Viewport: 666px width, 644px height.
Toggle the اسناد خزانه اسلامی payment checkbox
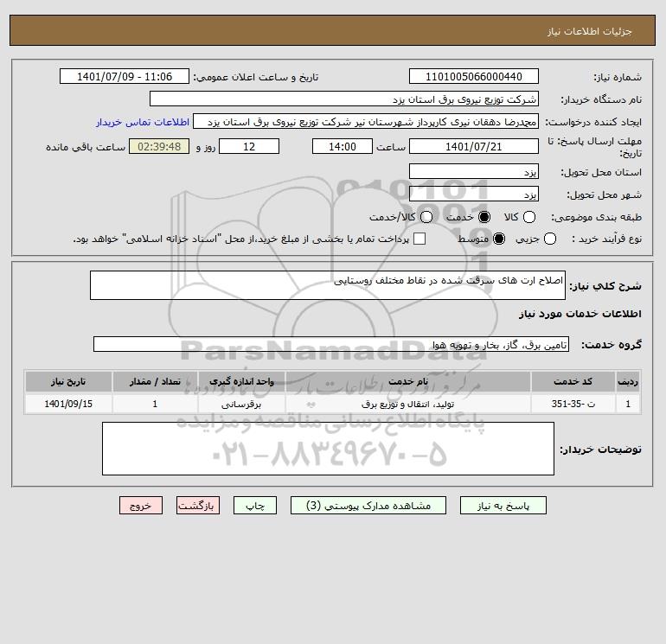point(419,239)
